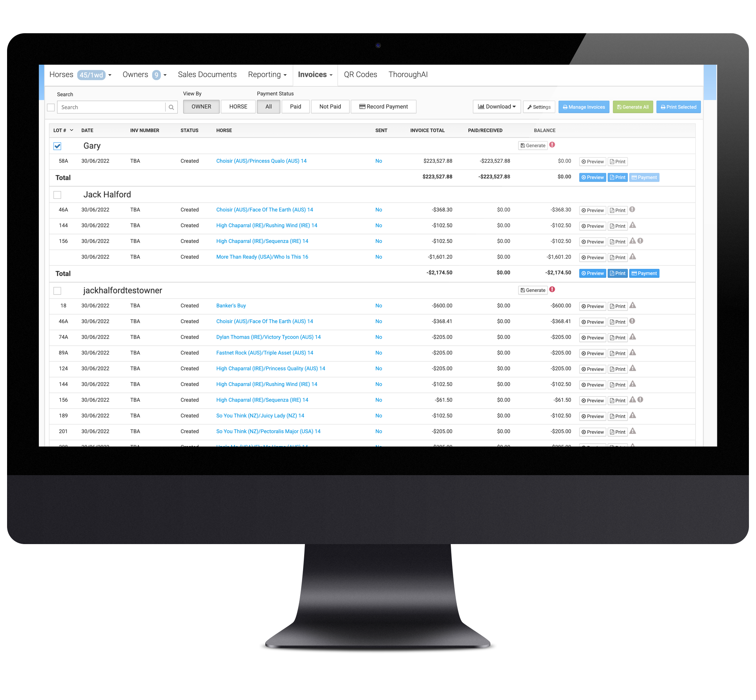Click the Manage Invoices icon button

click(583, 107)
